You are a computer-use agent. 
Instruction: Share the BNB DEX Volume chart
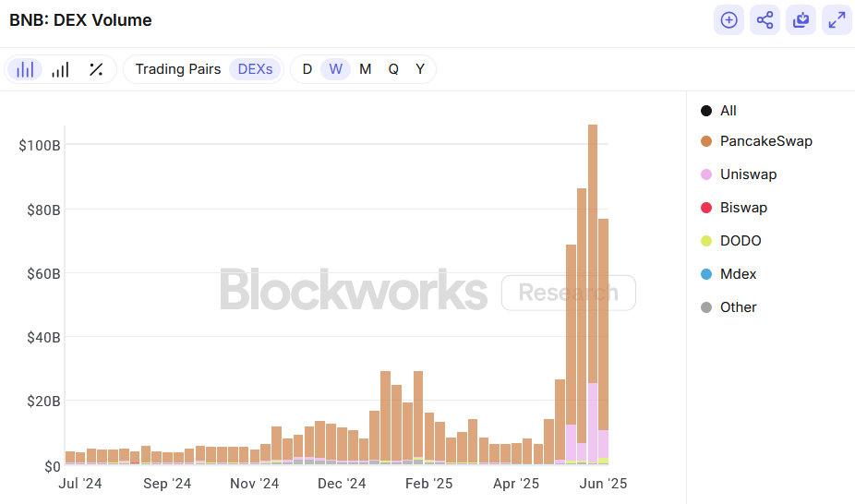[765, 20]
